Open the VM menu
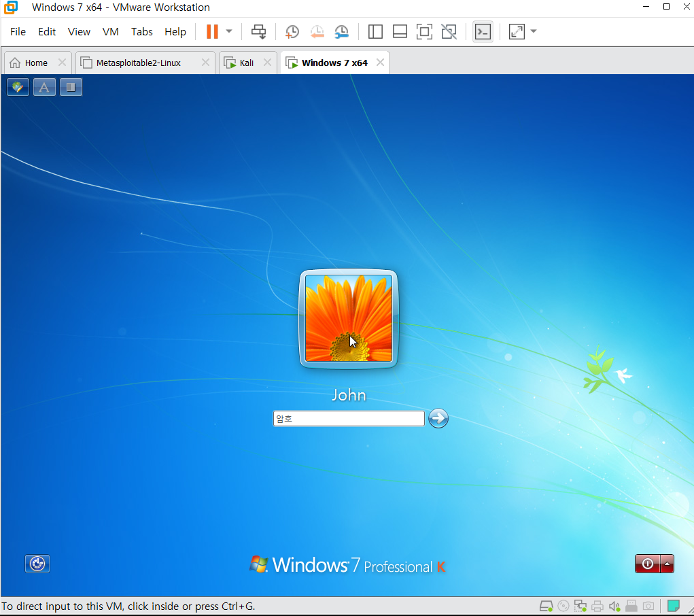Viewport: 694px width, 616px height. [110, 31]
